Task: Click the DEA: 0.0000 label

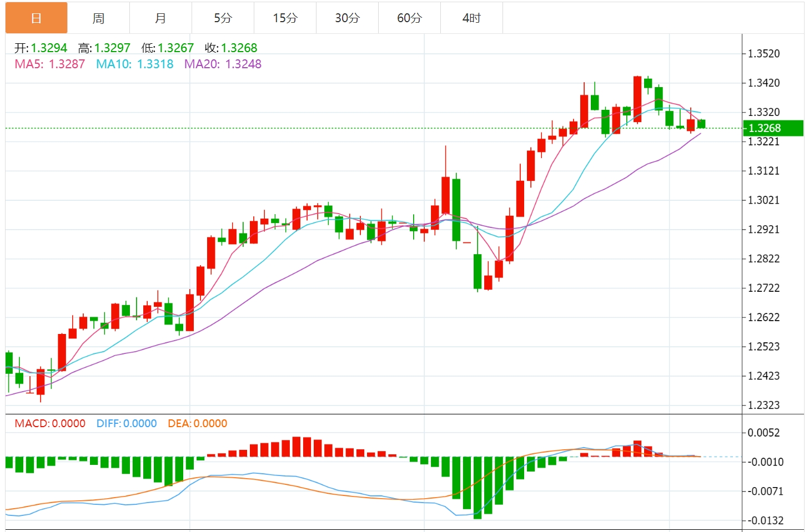Action: tap(198, 424)
